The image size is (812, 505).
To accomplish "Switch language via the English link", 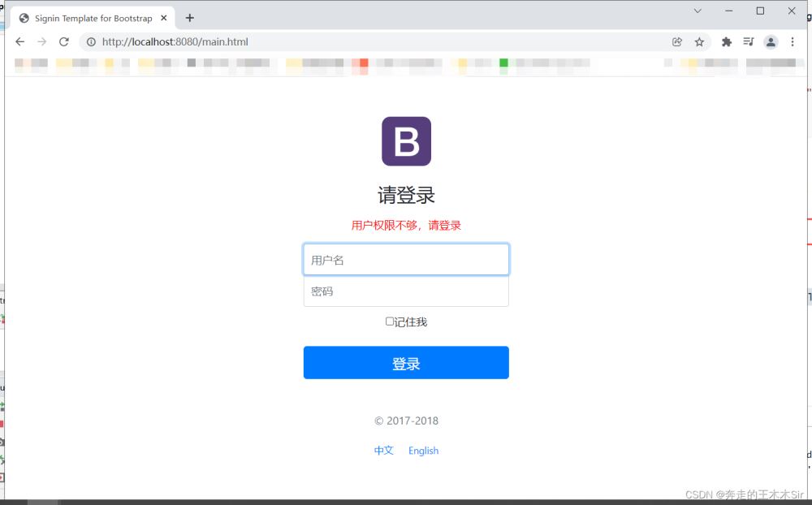I will 423,451.
